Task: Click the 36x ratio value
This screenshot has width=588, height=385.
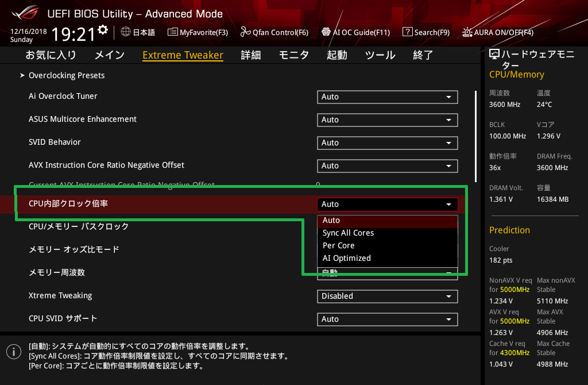Action: pos(495,168)
